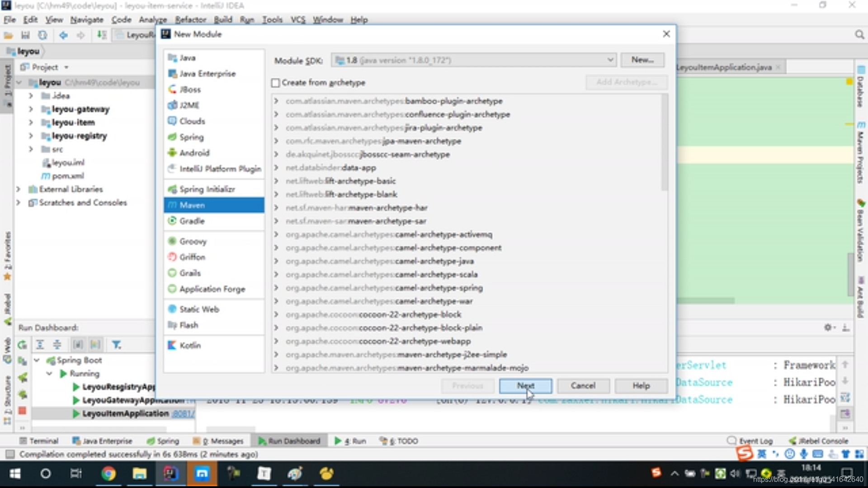Click the archetype list vertical scrollbar
868x488 pixels.
coord(664,142)
